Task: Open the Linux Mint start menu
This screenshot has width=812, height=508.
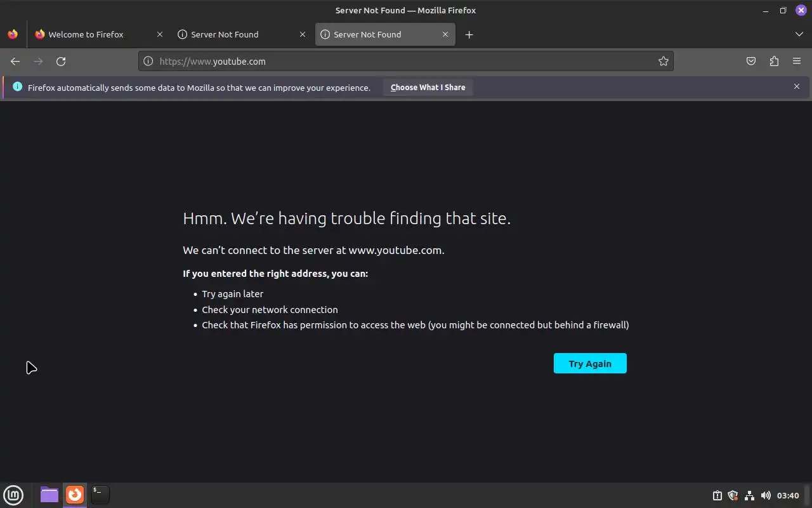Action: click(x=13, y=495)
